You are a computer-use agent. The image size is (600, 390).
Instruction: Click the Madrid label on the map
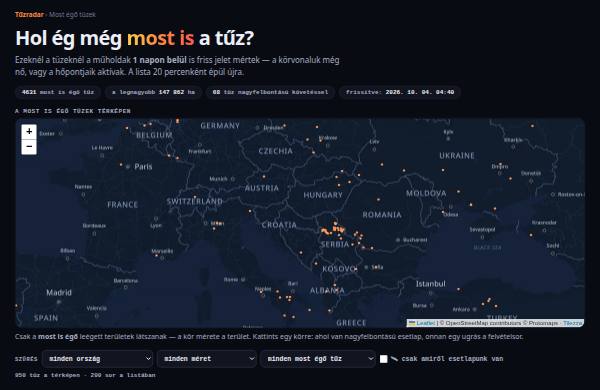click(59, 292)
